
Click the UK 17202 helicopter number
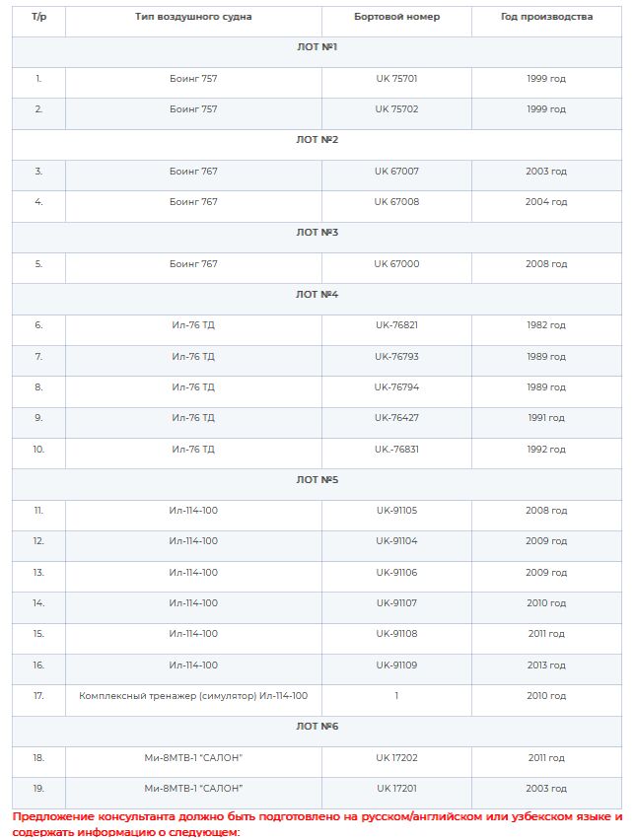pyautogui.click(x=396, y=758)
